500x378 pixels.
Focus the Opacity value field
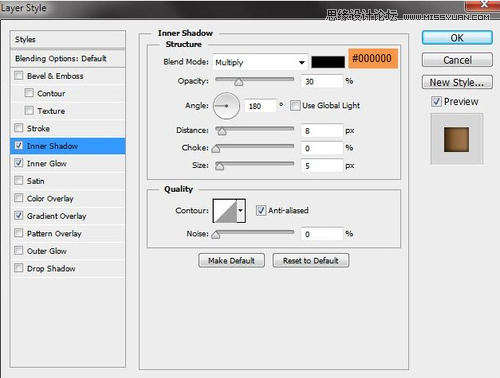322,81
